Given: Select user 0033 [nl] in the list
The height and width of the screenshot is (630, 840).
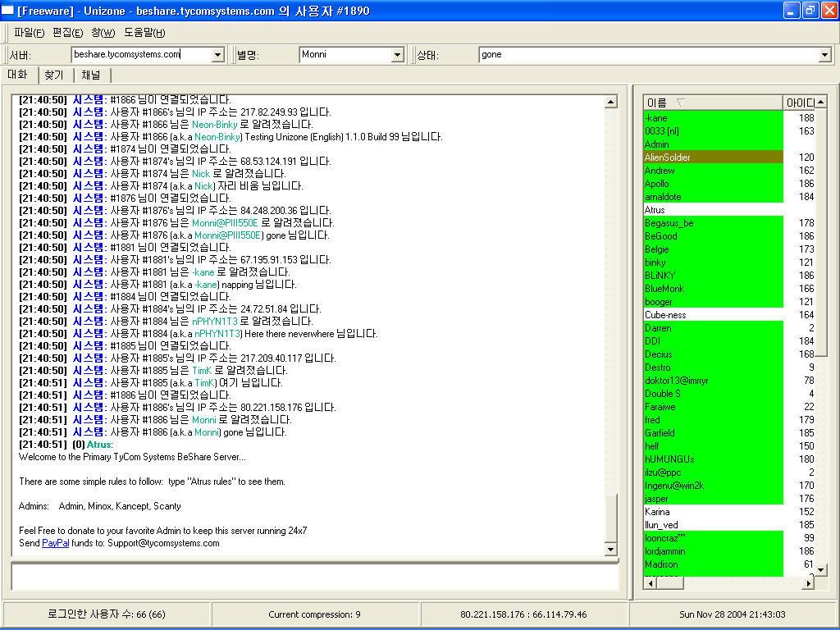Looking at the screenshot, I should [x=713, y=131].
